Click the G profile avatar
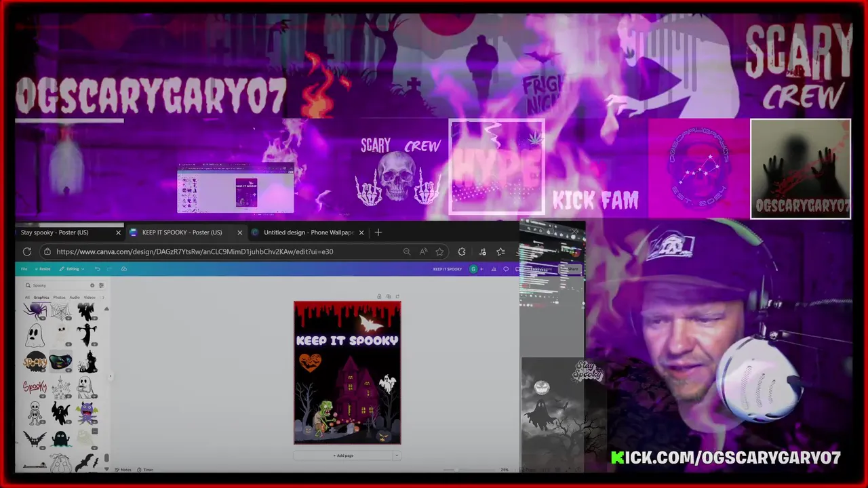Viewport: 868px width, 488px height. (x=473, y=269)
